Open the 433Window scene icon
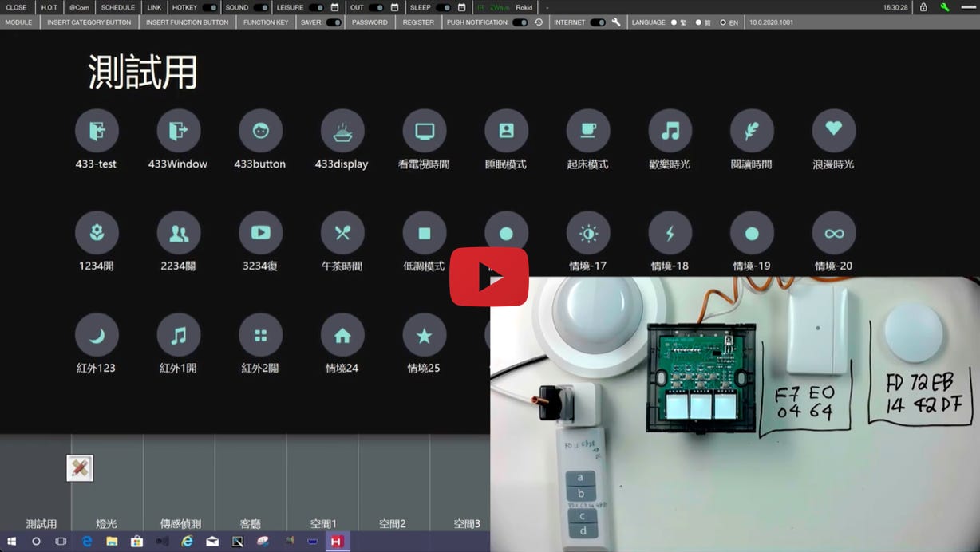Screen dimensions: 980x552 pos(178,131)
